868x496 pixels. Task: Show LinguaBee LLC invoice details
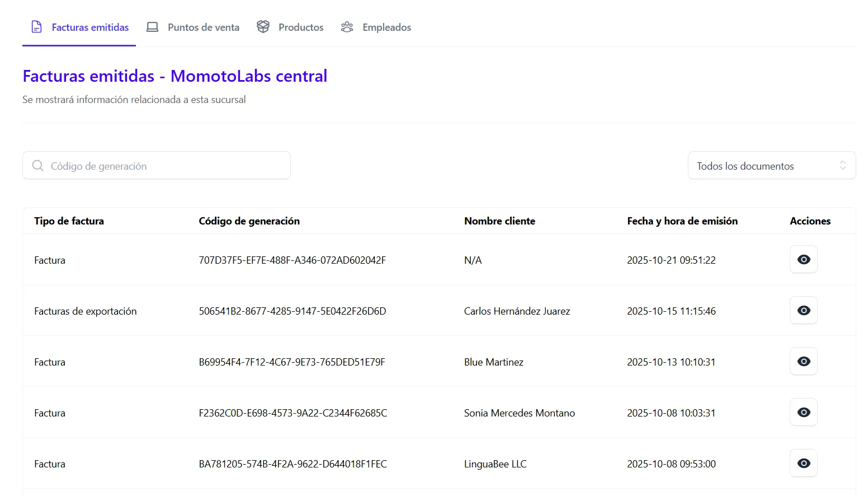(x=803, y=464)
